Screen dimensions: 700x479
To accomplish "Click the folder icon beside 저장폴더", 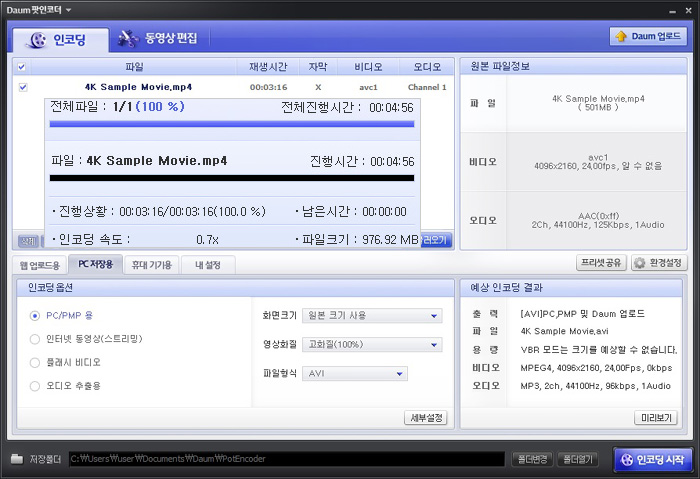I will click(x=17, y=458).
